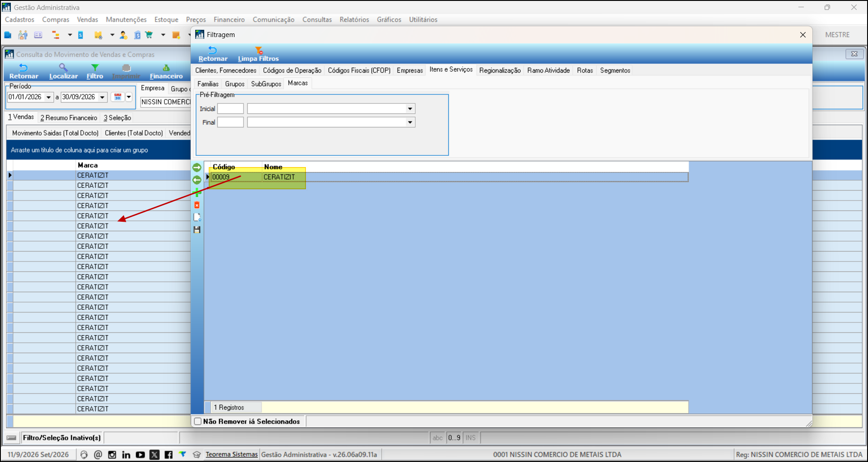The width and height of the screenshot is (868, 462).
Task: Expand dropdown arrow after shopping cart icon
Action: coord(163,35)
